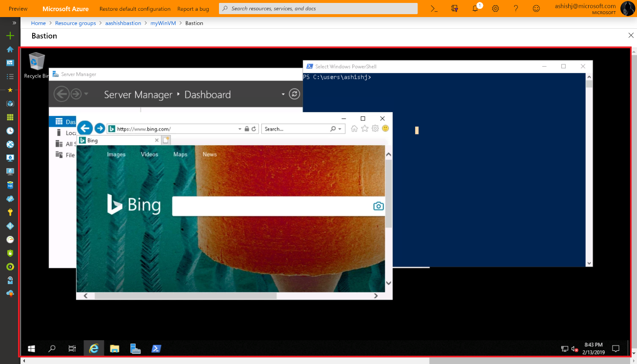The width and height of the screenshot is (637, 364).
Task: Click Internet Explorer back arrow button
Action: click(85, 128)
